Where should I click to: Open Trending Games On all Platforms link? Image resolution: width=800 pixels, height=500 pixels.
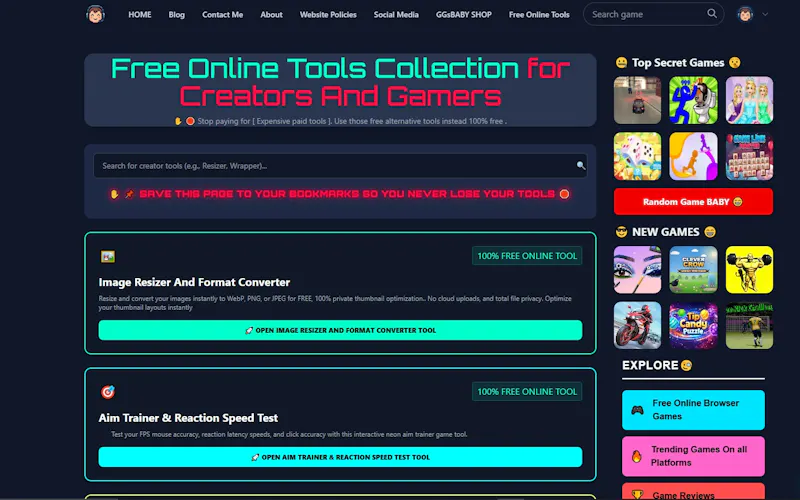click(x=693, y=456)
